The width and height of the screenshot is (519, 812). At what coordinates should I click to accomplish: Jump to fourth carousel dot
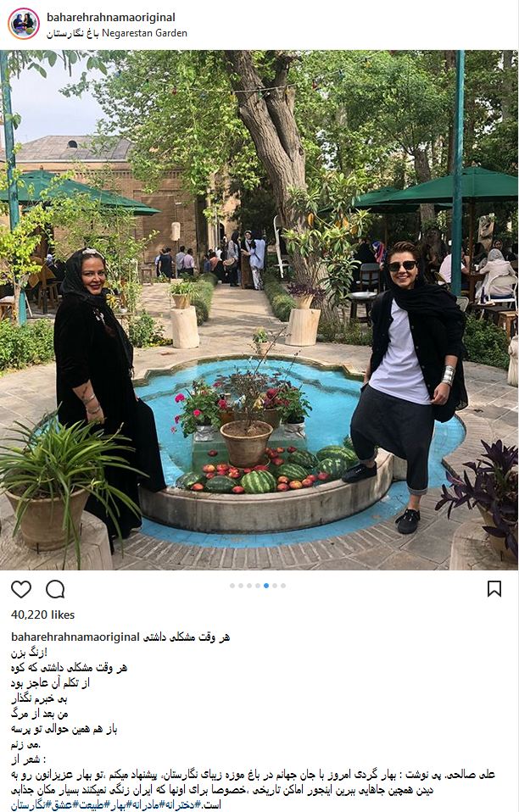(258, 586)
